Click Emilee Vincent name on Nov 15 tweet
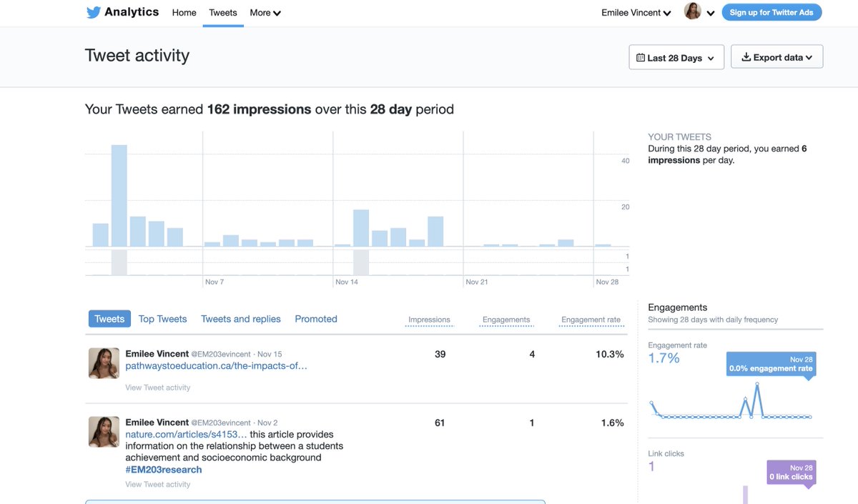 157,353
